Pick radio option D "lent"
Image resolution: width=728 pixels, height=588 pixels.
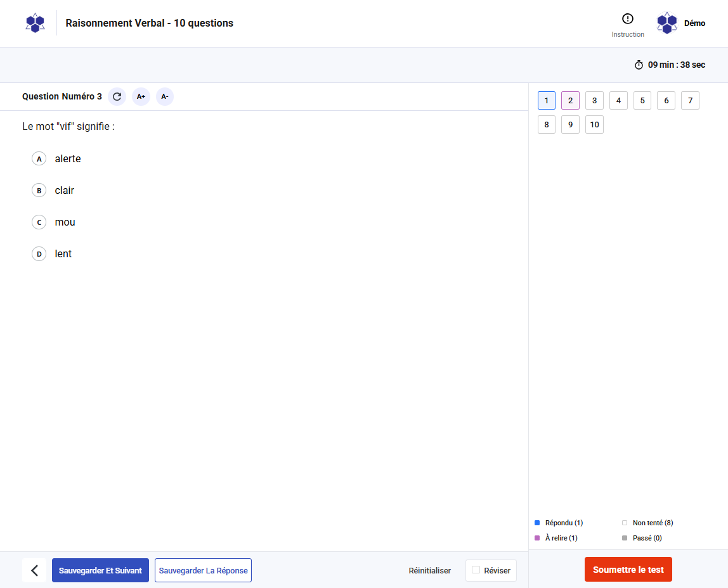click(39, 254)
